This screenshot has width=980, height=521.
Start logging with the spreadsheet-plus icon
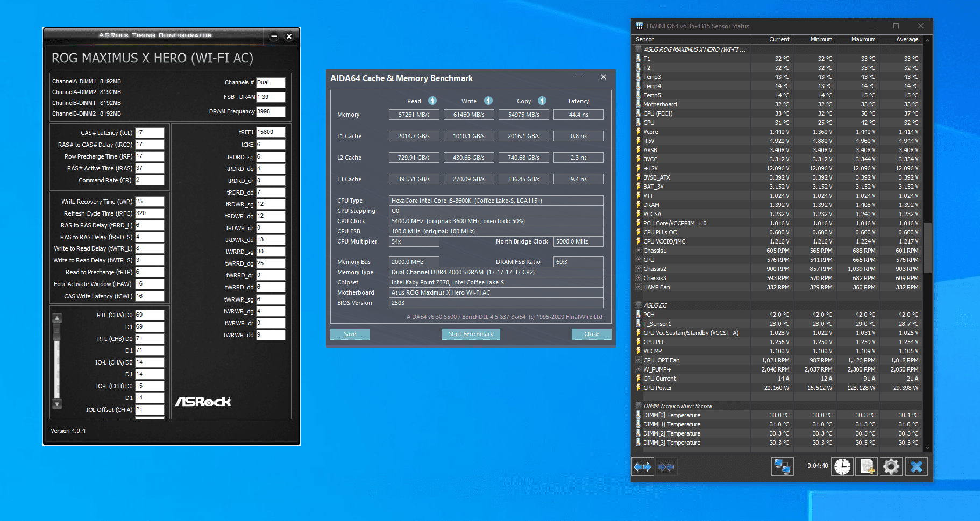(867, 467)
